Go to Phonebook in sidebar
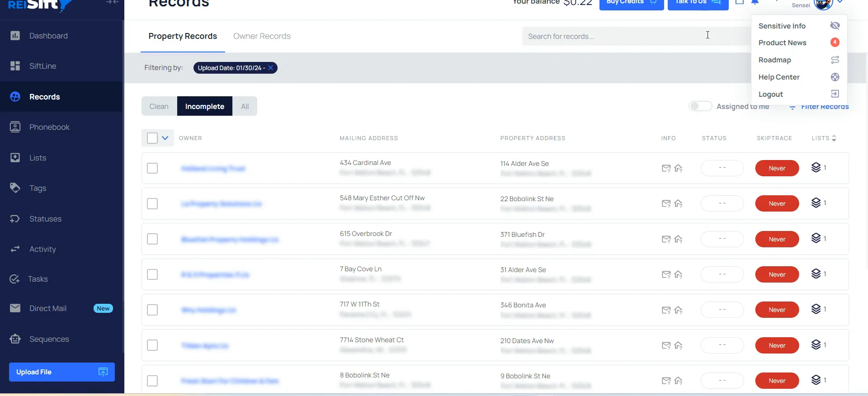Viewport: 868px width, 396px height. pyautogui.click(x=49, y=127)
